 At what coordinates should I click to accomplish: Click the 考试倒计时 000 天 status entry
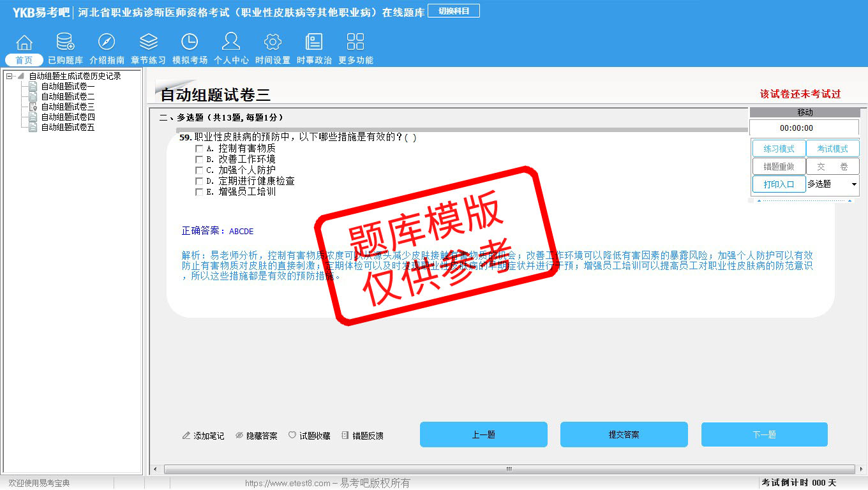click(798, 483)
